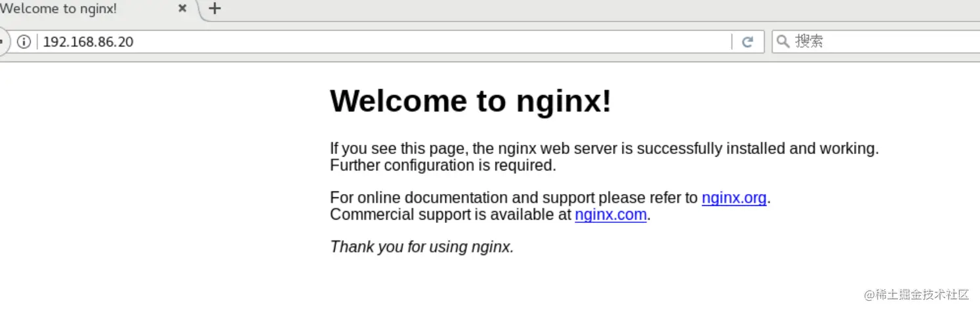Viewport: 980px width, 312px height.
Task: Click 'Further configuration is required.' text
Action: (x=443, y=165)
